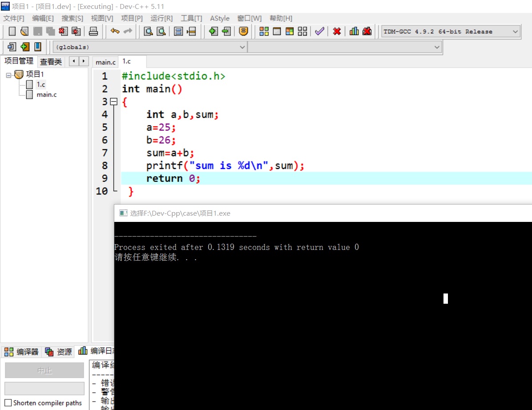Open the 搜索[S] menu

click(x=72, y=18)
